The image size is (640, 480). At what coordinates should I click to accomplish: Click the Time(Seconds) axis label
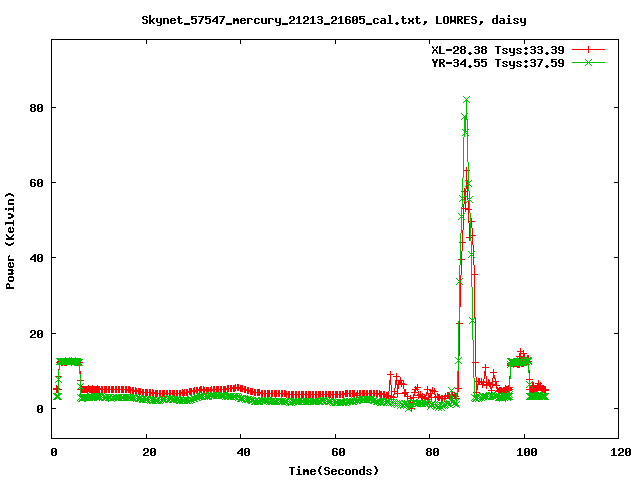(x=334, y=471)
